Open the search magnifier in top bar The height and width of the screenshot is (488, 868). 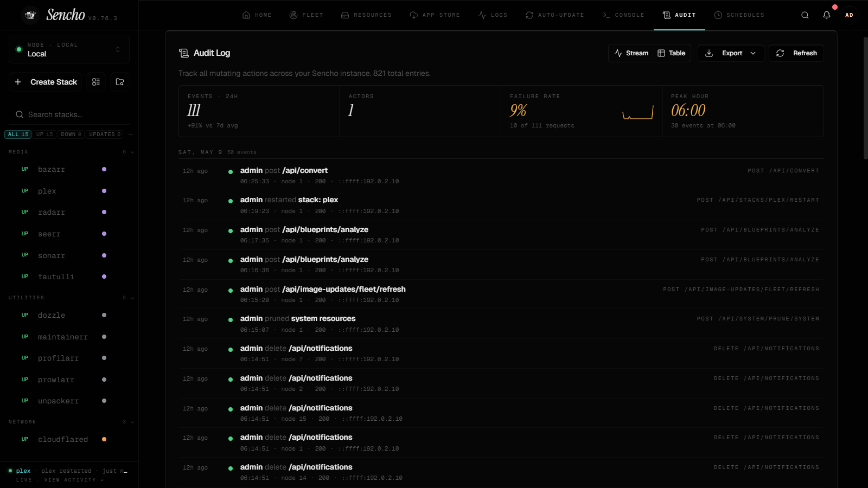pyautogui.click(x=805, y=15)
